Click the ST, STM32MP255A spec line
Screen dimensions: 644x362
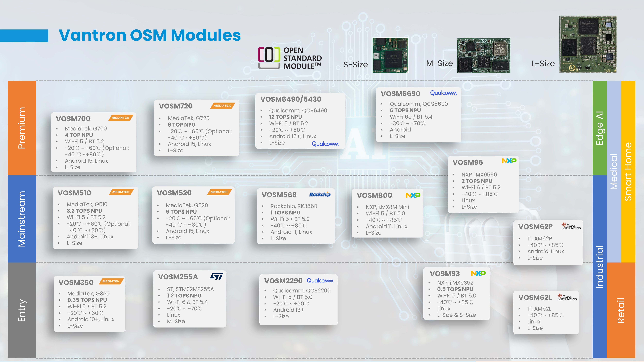pos(190,289)
